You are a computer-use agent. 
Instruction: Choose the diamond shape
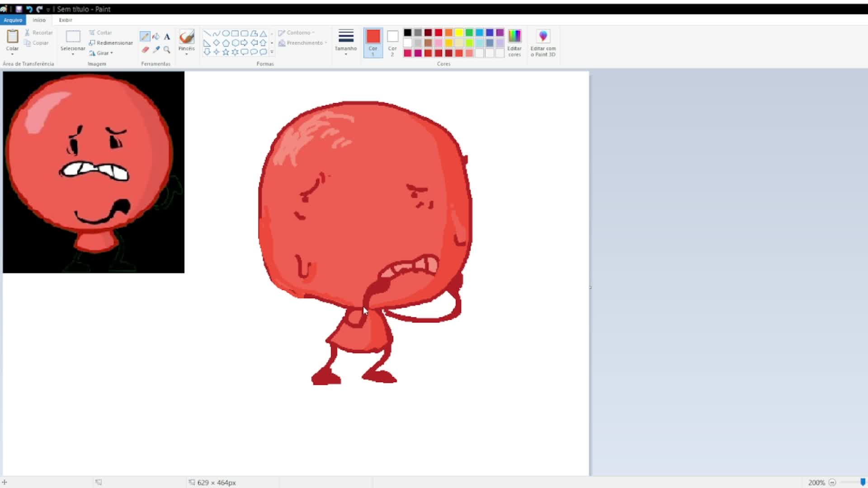[216, 43]
